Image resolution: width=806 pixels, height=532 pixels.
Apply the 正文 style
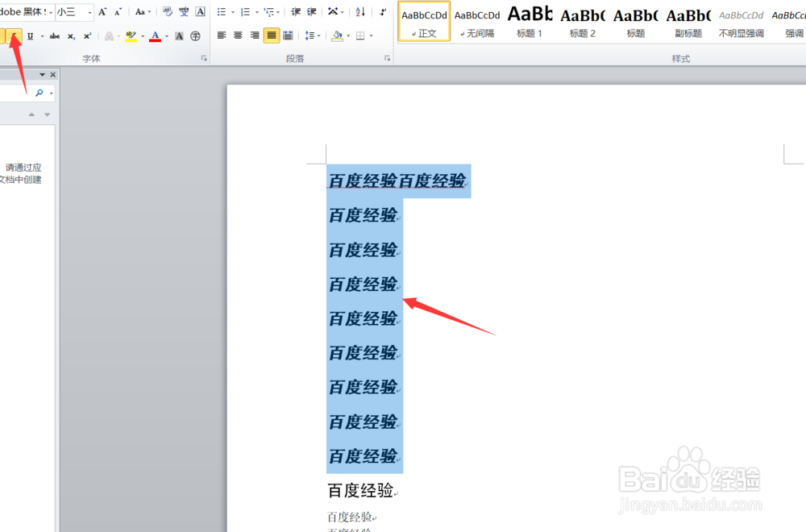coord(424,22)
